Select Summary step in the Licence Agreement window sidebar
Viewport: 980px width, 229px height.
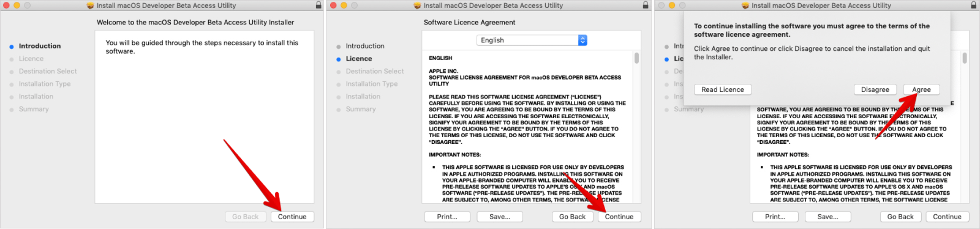(x=361, y=109)
